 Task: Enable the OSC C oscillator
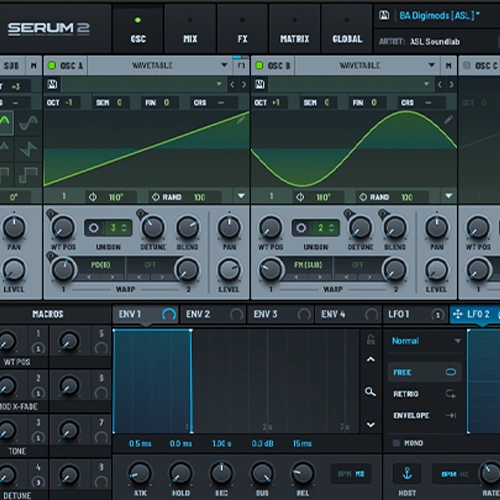pyautogui.click(x=467, y=65)
